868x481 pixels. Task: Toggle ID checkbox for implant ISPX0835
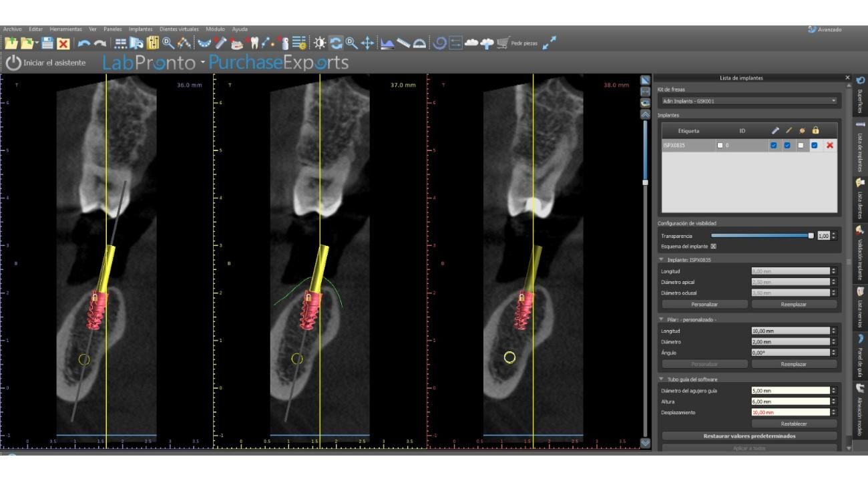(720, 145)
